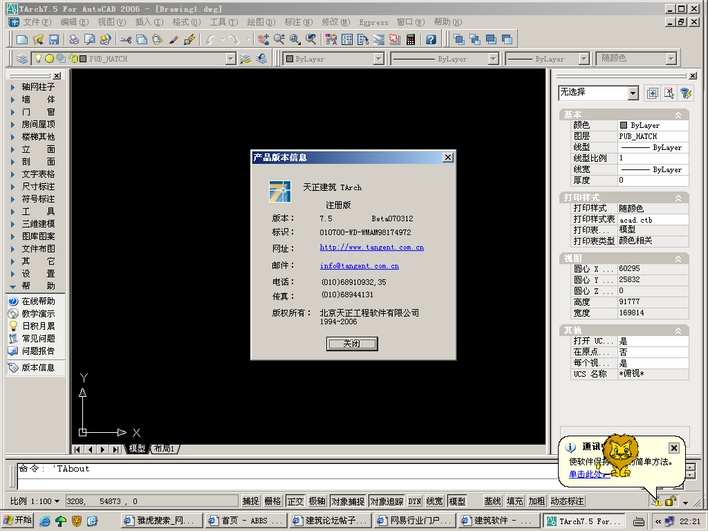The height and width of the screenshot is (531, 708).
Task: Switch to 布局1 layout tab
Action: coord(165,449)
